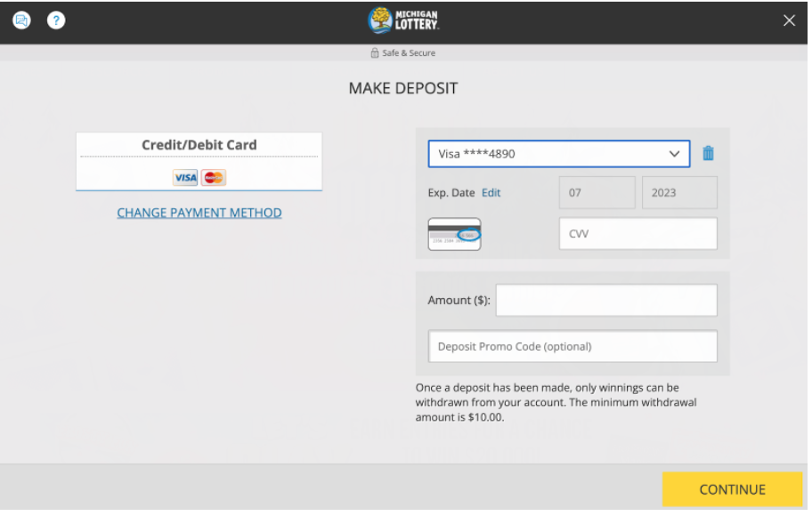This screenshot has height=516, width=812.
Task: Click the CVV input field
Action: pyautogui.click(x=637, y=233)
